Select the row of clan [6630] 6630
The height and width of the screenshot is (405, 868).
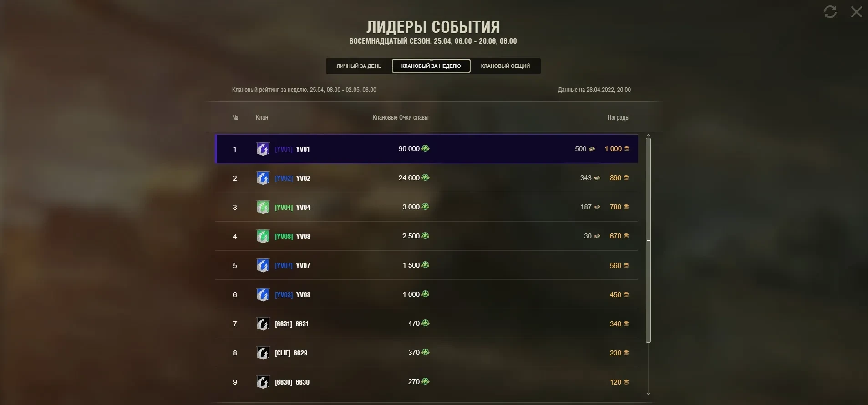point(426,382)
